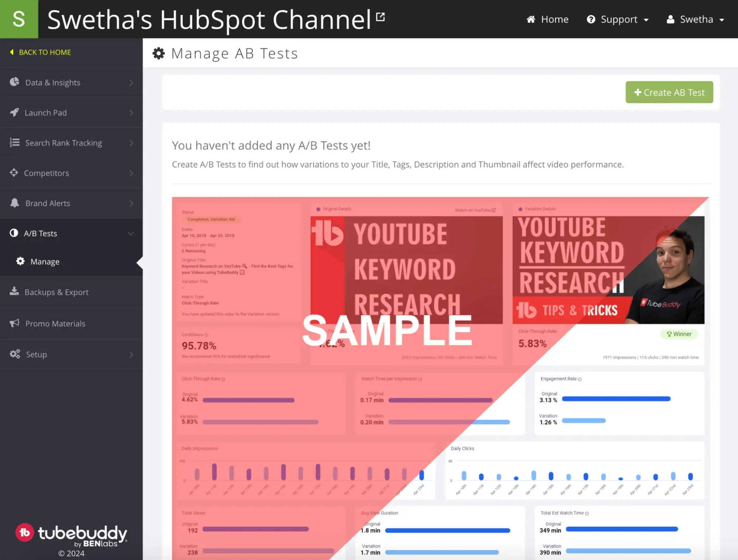Open the Swetha account dropdown

[696, 19]
